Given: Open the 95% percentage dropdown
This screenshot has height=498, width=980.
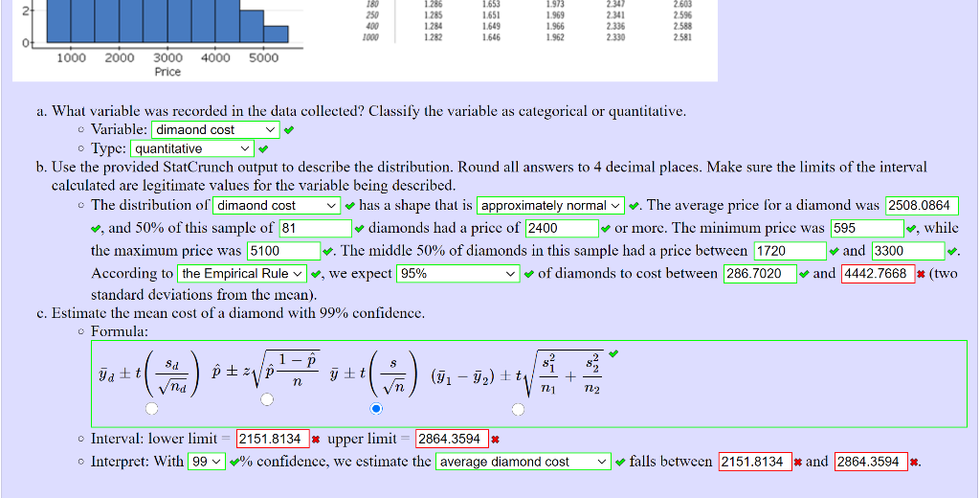Looking at the screenshot, I should (x=458, y=274).
